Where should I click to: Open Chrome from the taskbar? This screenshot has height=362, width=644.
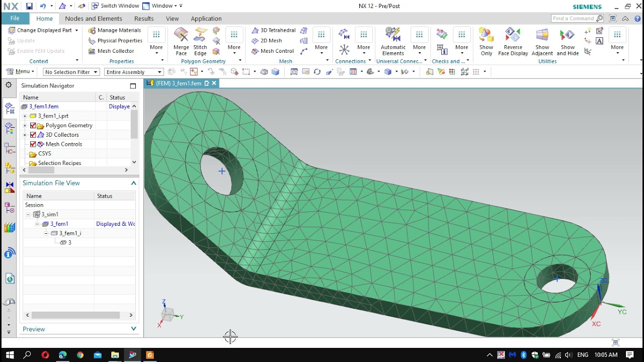click(80, 355)
